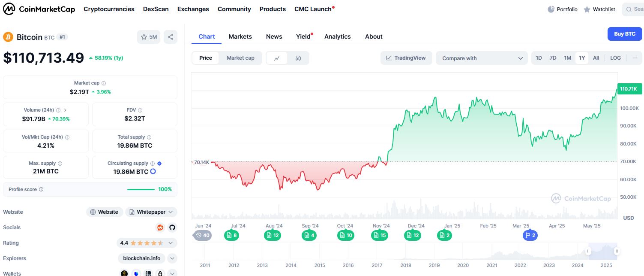Set chart range to 1M
Image resolution: width=644 pixels, height=276 pixels.
pos(568,58)
